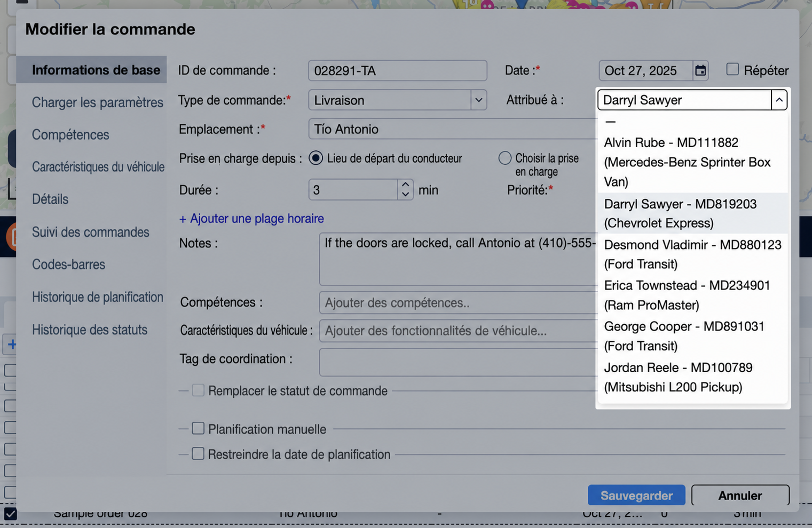Viewport: 812px width, 528px height.
Task: Select Choisir la prise en charge radio
Action: point(505,158)
